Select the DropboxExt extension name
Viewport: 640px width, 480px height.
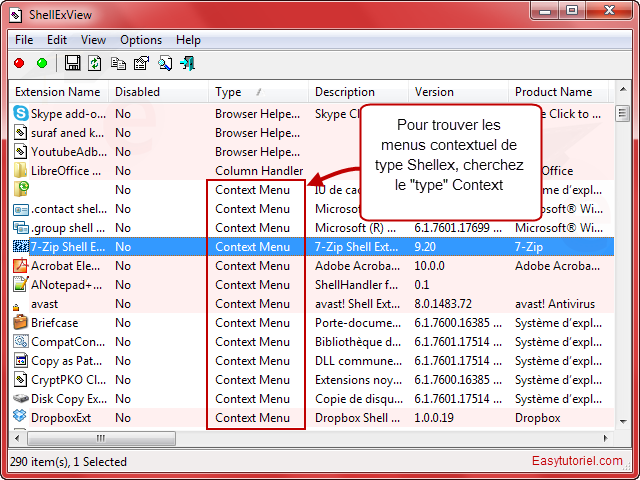[61, 418]
